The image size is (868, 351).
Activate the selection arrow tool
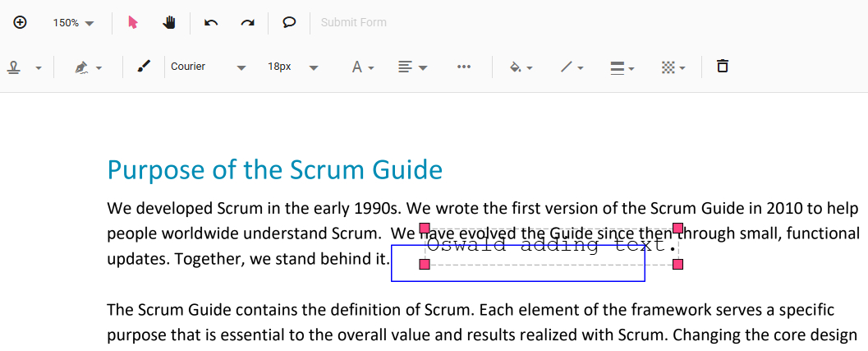tap(133, 22)
